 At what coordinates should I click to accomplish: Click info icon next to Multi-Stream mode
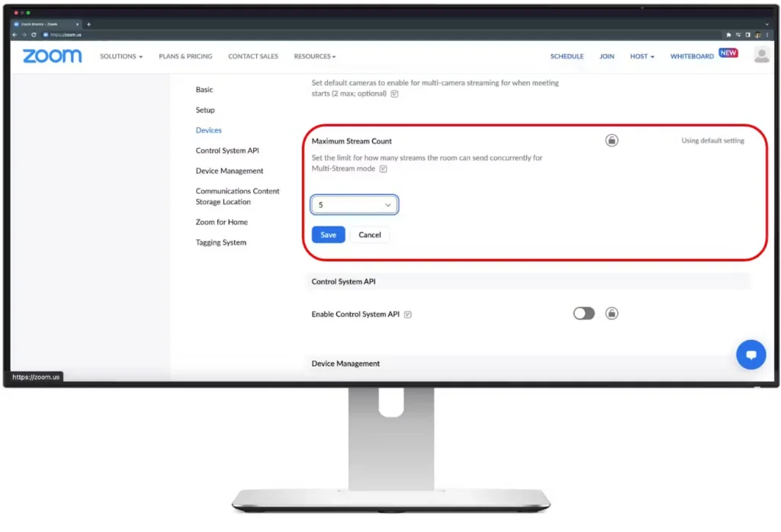coord(384,169)
